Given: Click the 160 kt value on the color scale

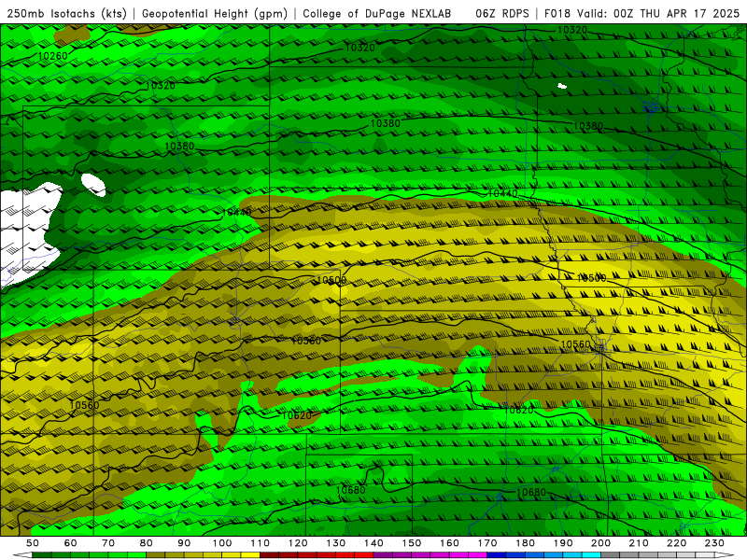Looking at the screenshot, I should [450, 543].
